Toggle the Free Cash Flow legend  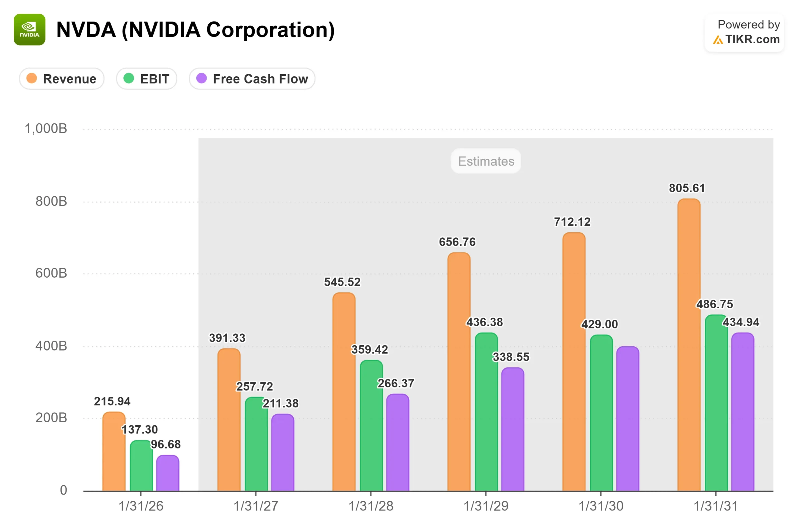pos(252,79)
